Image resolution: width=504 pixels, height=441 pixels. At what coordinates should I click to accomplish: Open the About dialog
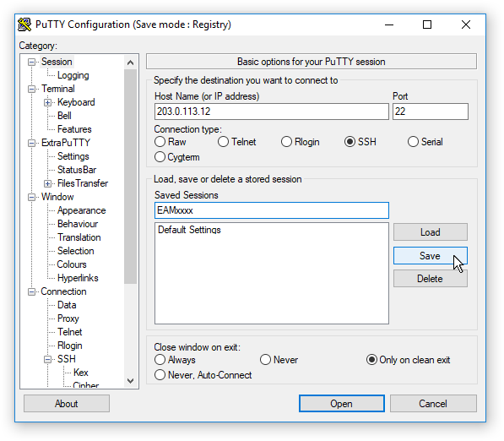pos(67,403)
